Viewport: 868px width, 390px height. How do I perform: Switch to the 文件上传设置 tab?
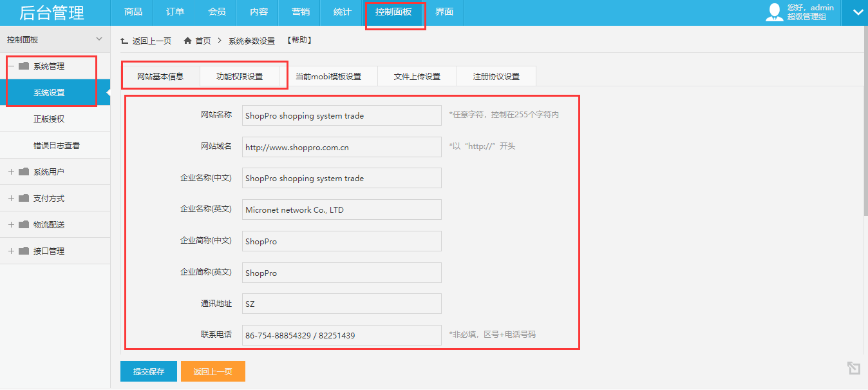tap(417, 76)
